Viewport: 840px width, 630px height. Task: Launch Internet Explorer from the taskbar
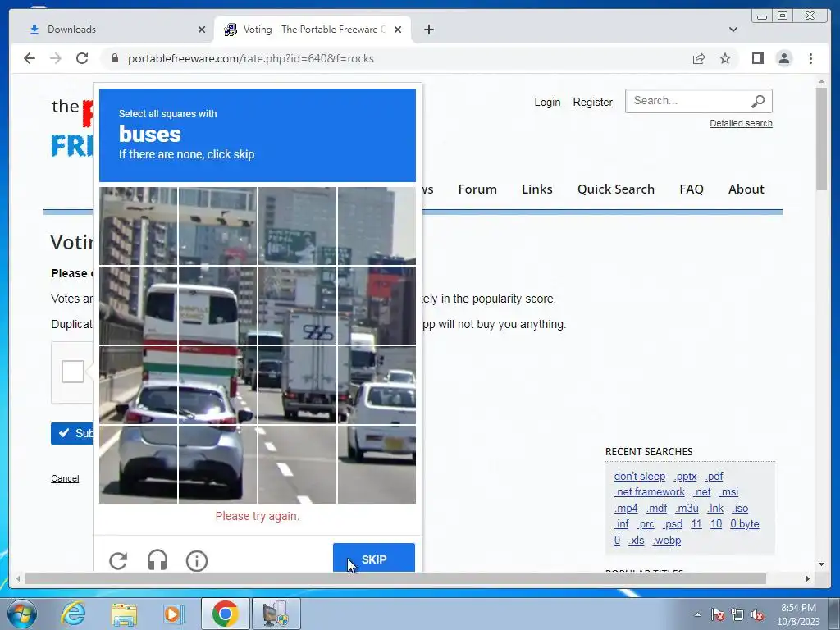[x=73, y=614]
